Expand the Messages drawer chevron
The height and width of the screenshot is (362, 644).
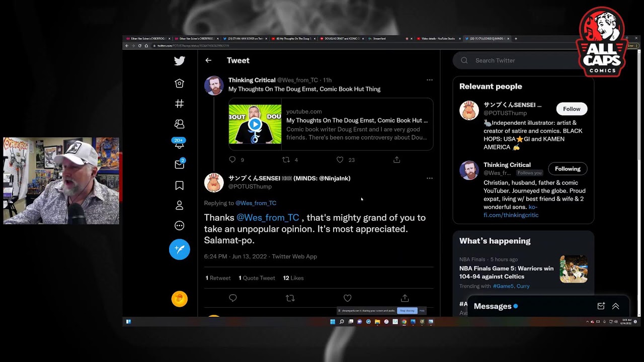click(x=615, y=306)
